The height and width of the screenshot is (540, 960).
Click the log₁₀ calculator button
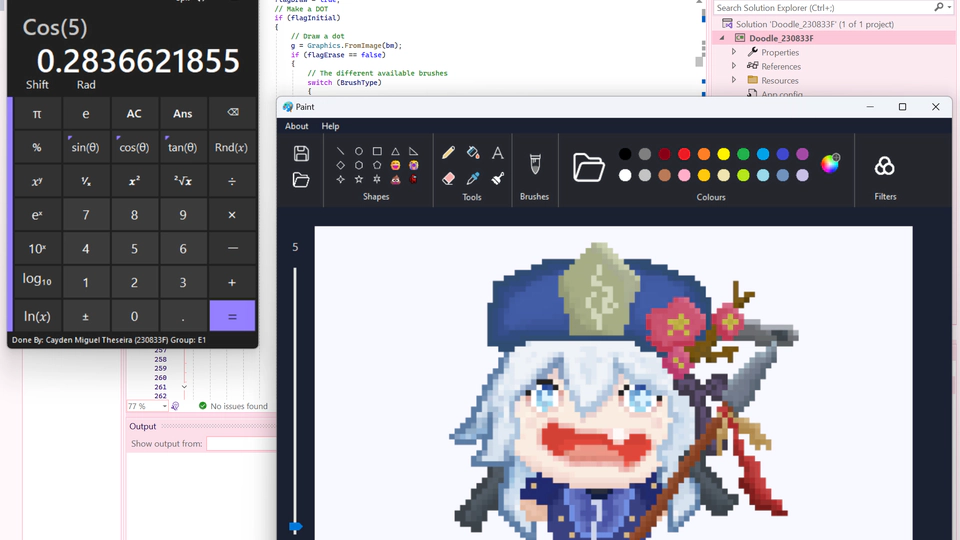[37, 282]
